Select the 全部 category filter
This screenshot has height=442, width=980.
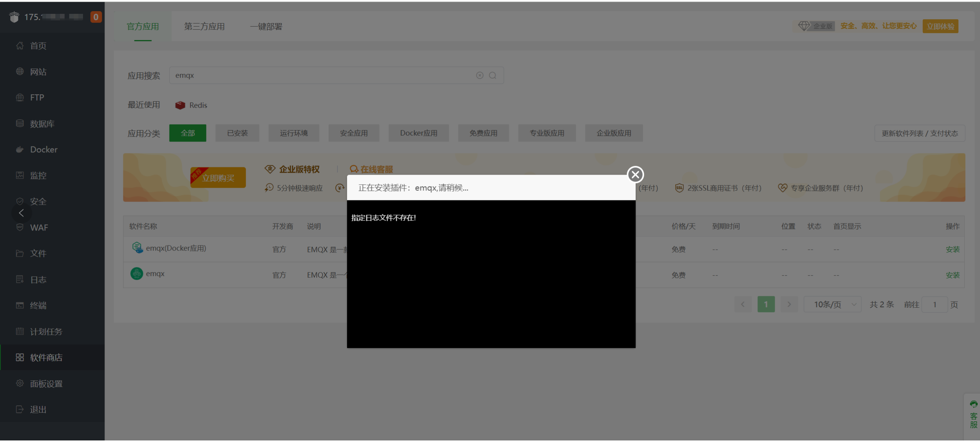pyautogui.click(x=188, y=133)
